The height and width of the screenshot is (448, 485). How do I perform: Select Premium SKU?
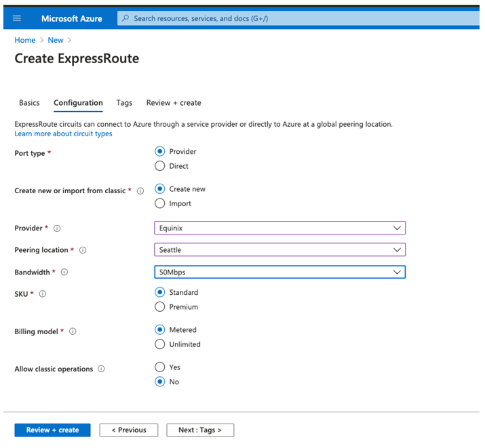click(x=160, y=307)
